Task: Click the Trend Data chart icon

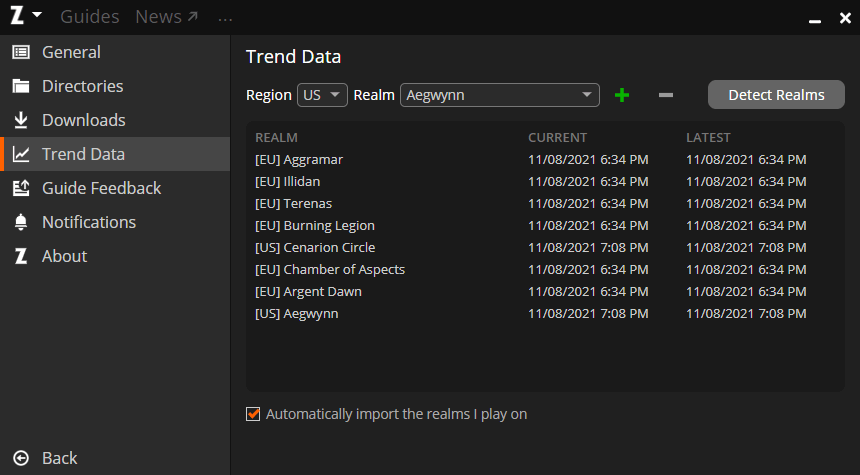Action: coord(21,154)
